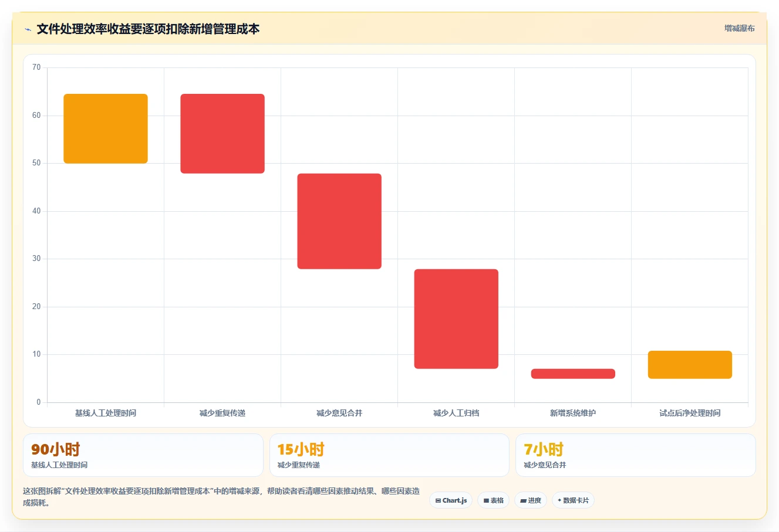Click the 表格 chip

493,500
